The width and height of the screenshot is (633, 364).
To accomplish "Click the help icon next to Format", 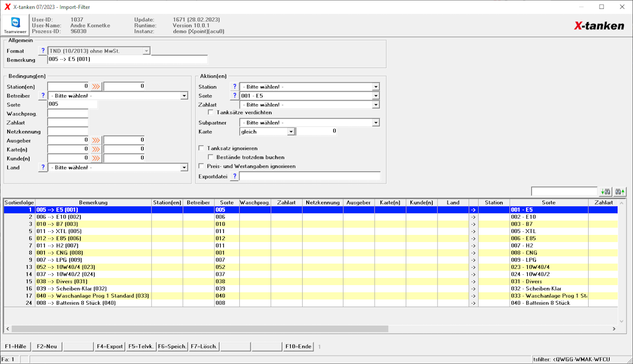I will coord(43,51).
